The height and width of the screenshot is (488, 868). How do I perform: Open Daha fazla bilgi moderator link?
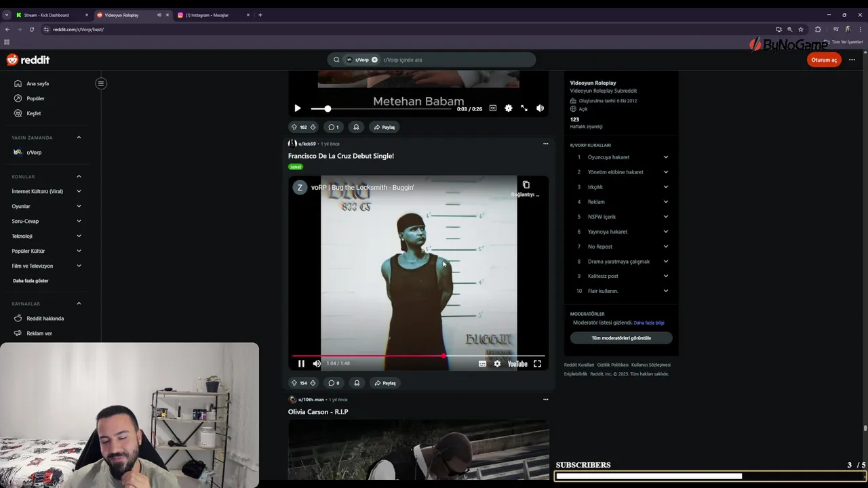649,323
